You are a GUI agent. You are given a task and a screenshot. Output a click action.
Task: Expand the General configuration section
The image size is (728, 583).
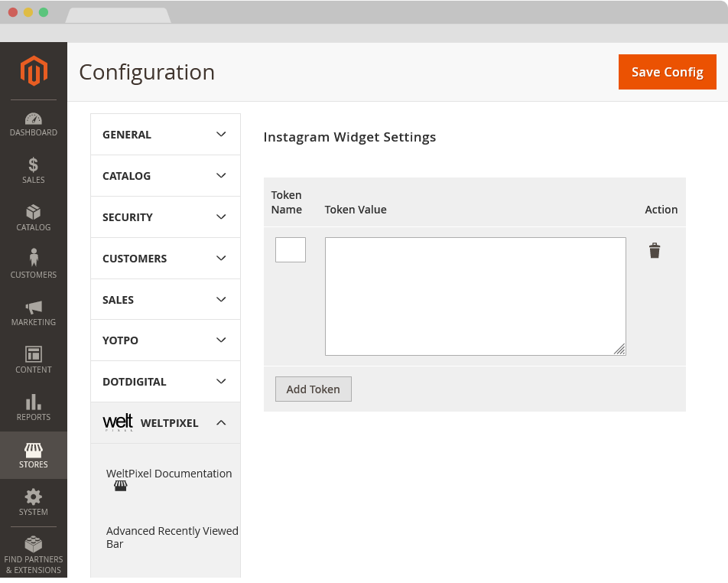(x=165, y=135)
